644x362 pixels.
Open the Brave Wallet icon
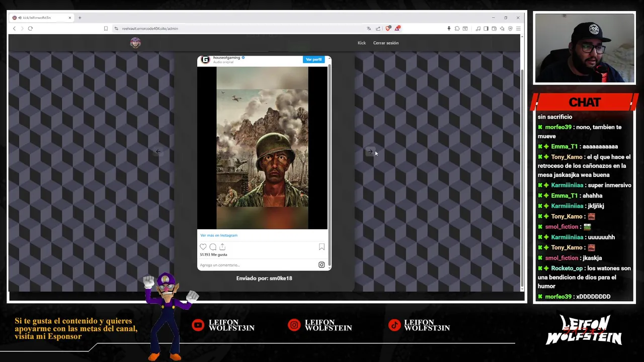(x=494, y=28)
